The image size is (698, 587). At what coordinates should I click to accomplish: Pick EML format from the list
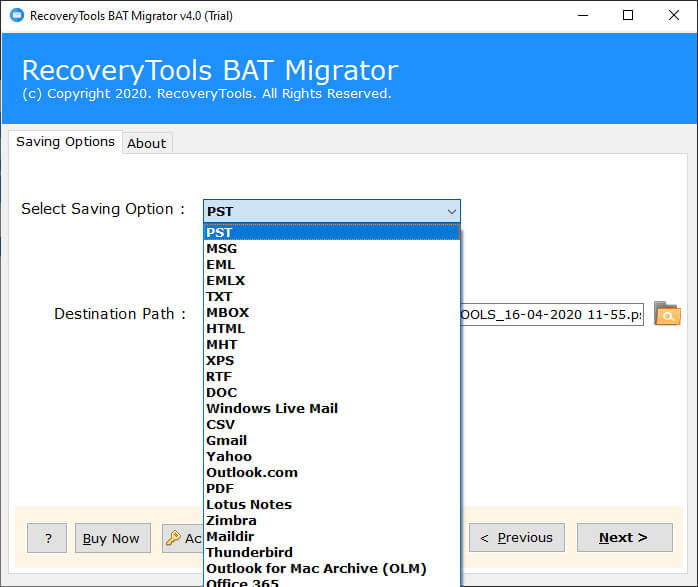pyautogui.click(x=332, y=264)
